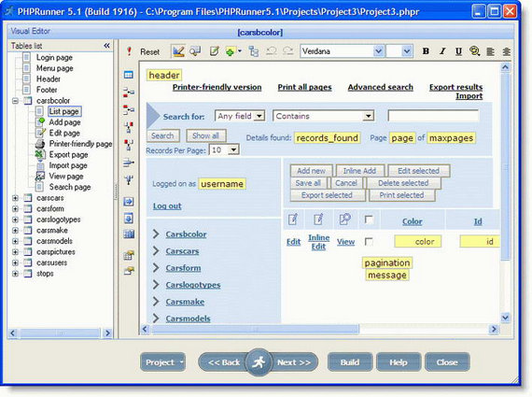This screenshot has width=532, height=397.
Task: Open the Verdana font dropdown
Action: coord(378,51)
